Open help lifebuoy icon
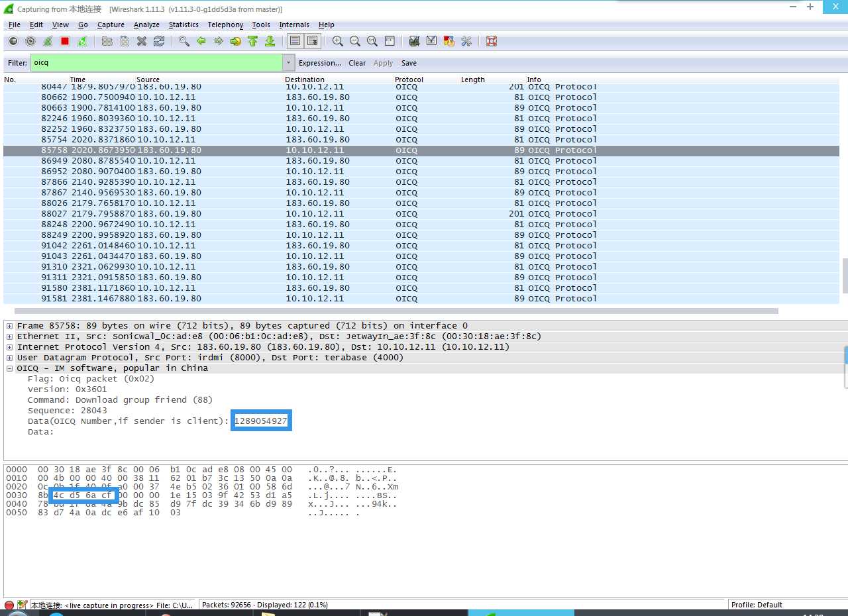Image resolution: width=848 pixels, height=616 pixels. 492,41
